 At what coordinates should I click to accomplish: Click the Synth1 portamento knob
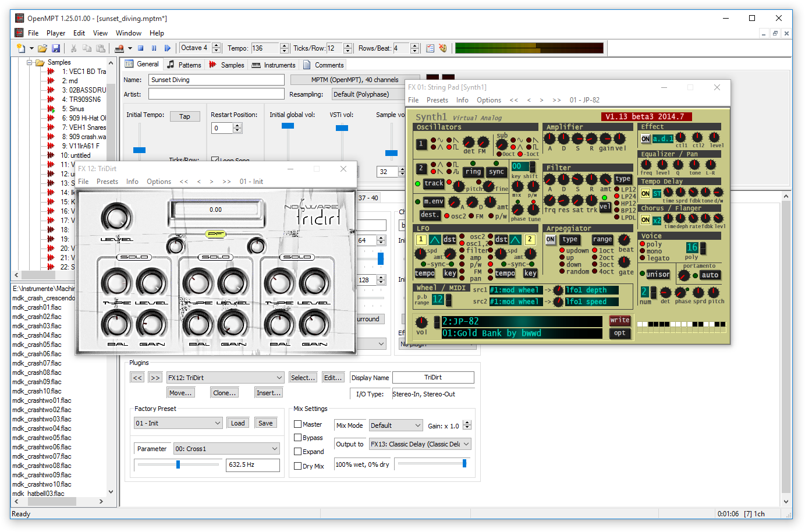tap(684, 275)
